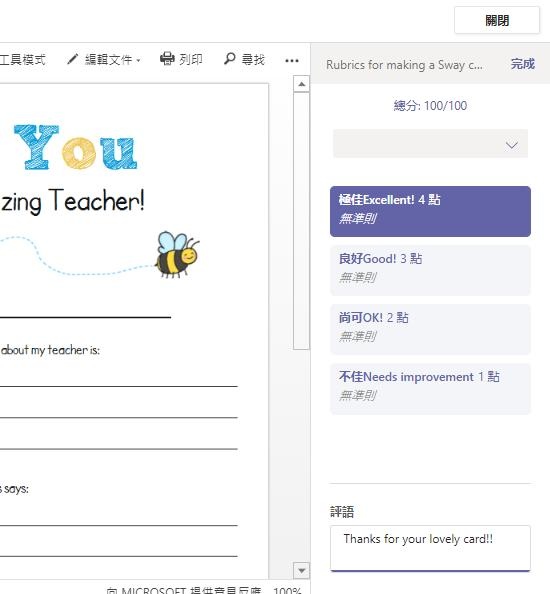Select 不佳Needs improvement 1 點 rating
This screenshot has width=550, height=594.
pyautogui.click(x=430, y=388)
